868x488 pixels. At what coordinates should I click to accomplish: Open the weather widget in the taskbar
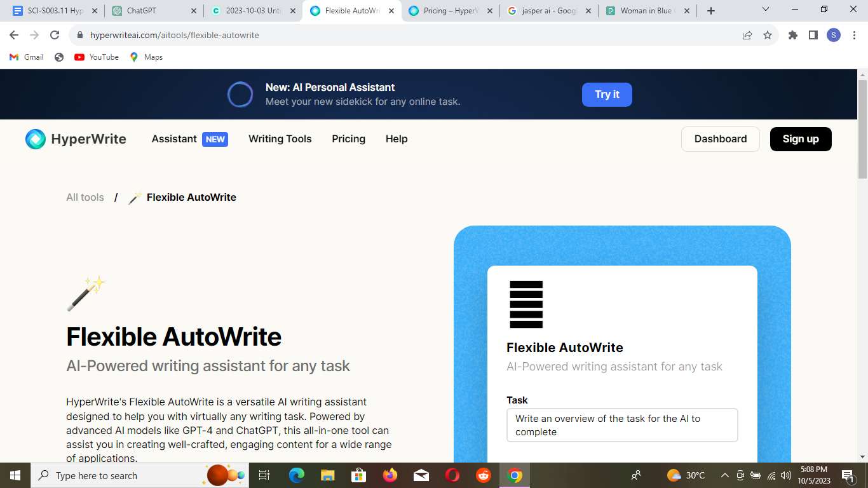point(686,475)
